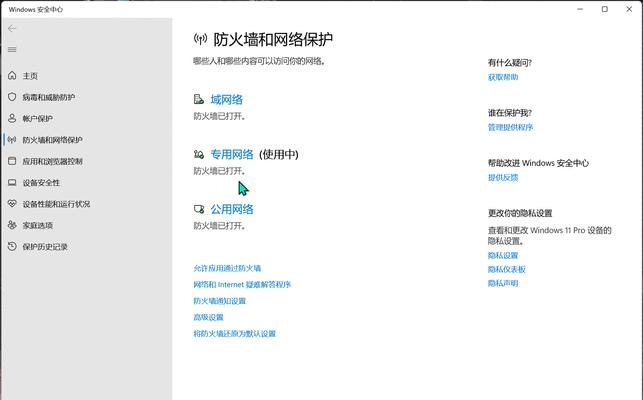The image size is (643, 400).
Task: Click the 更改你的隐私设置 heading text
Action: (x=520, y=213)
